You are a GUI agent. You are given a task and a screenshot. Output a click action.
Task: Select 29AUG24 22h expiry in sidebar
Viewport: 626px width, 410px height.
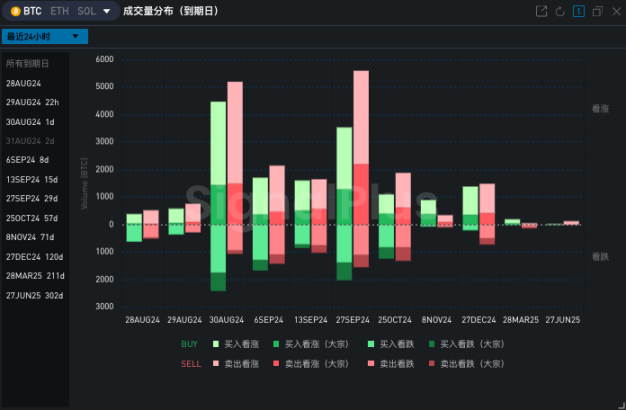tap(32, 103)
